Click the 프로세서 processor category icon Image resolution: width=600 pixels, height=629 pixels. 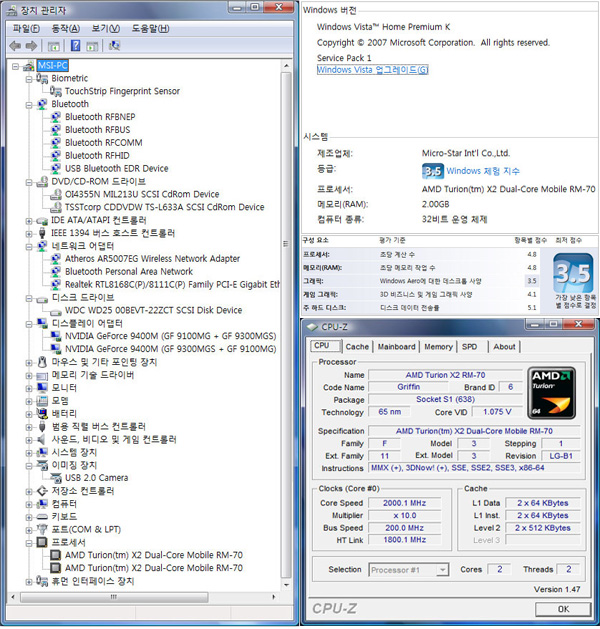42,542
